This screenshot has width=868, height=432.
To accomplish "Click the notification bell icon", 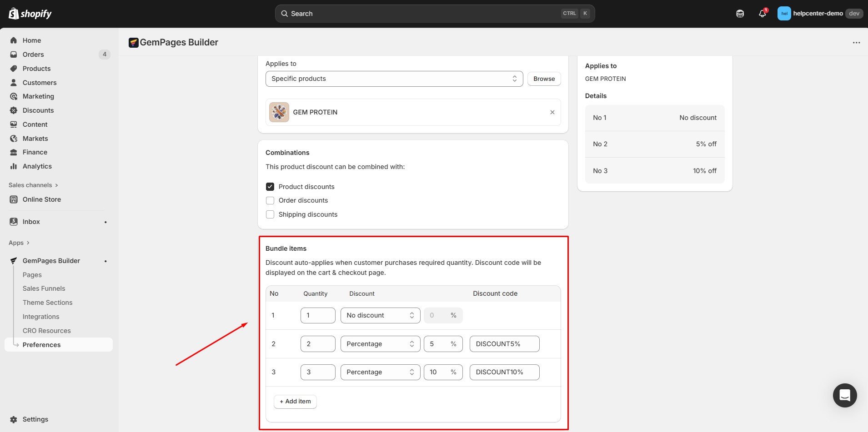I will click(x=762, y=14).
